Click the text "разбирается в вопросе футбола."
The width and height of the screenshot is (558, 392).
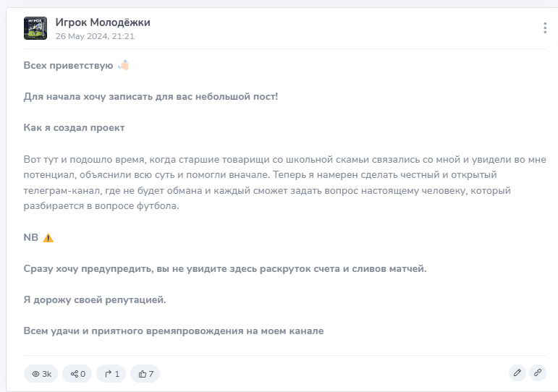click(101, 206)
